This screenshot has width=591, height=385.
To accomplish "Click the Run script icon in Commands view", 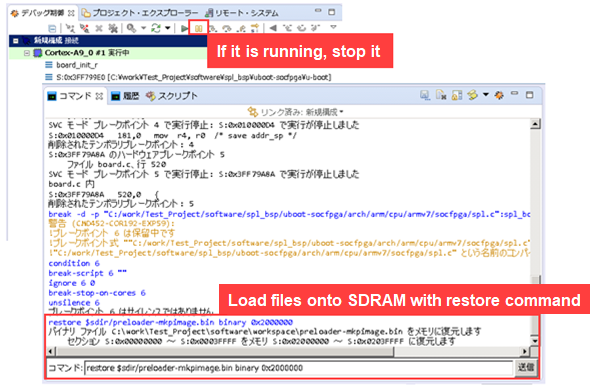I will click(x=472, y=95).
